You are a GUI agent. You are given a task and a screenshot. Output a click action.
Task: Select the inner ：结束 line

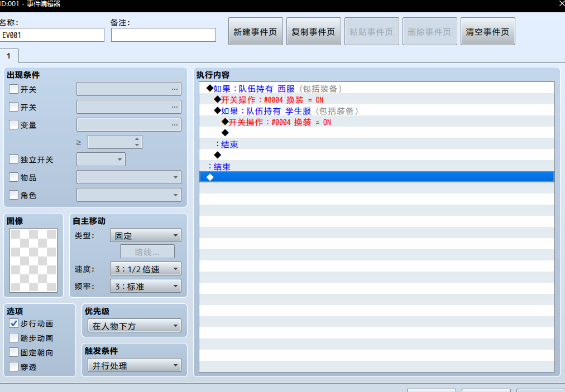(376, 144)
